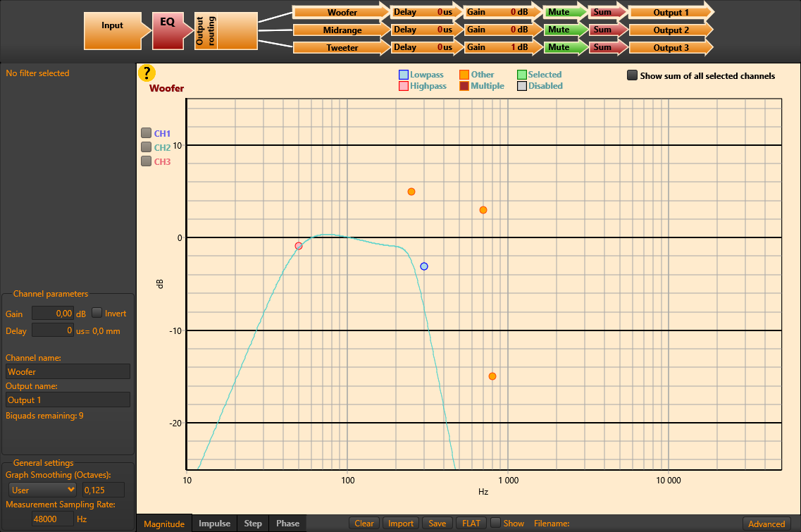The height and width of the screenshot is (532, 801).
Task: Switch to the Magnitude tab
Action: coord(164,524)
